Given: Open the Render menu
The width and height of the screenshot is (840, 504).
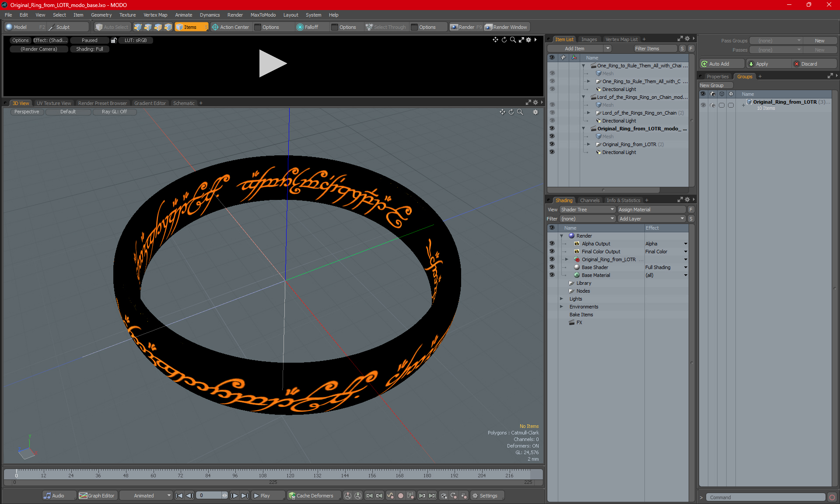Looking at the screenshot, I should tap(235, 15).
